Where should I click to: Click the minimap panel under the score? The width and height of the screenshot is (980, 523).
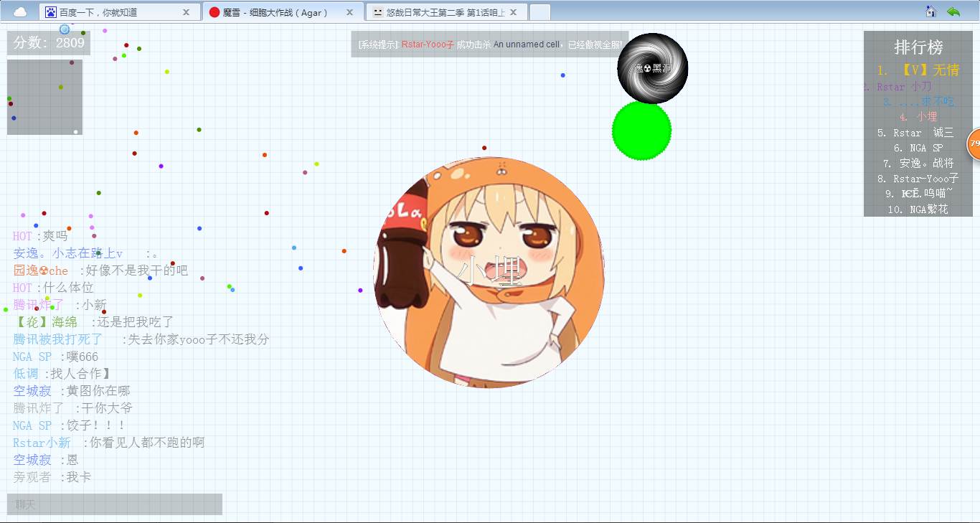(44, 97)
